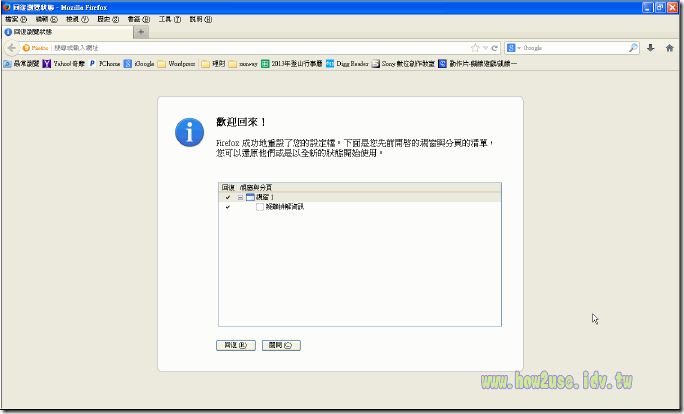Open a new tab with the plus button
This screenshot has height=414, width=684.
pos(141,32)
